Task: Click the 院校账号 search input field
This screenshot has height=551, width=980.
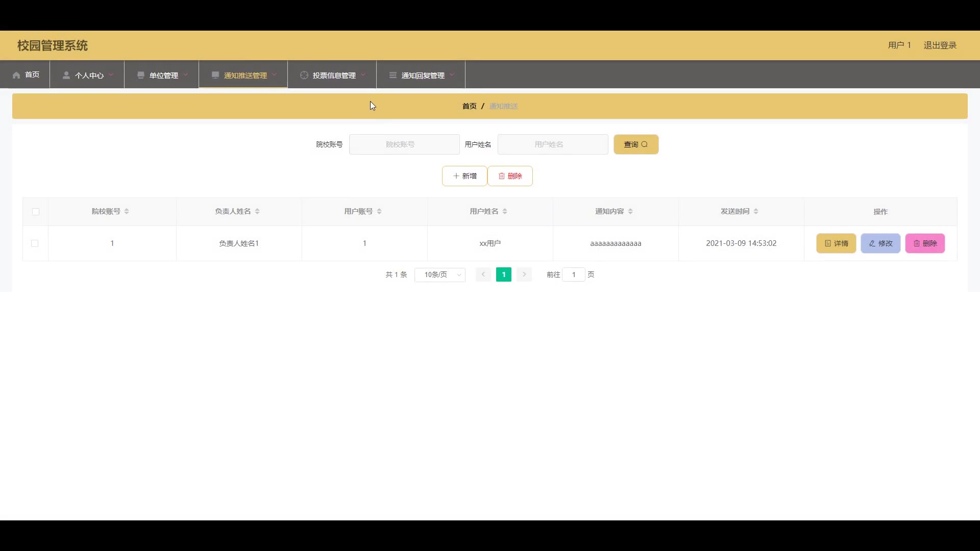Action: (404, 144)
